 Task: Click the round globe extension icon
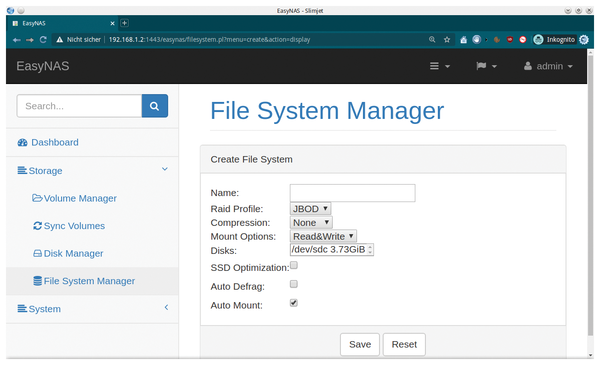(476, 39)
